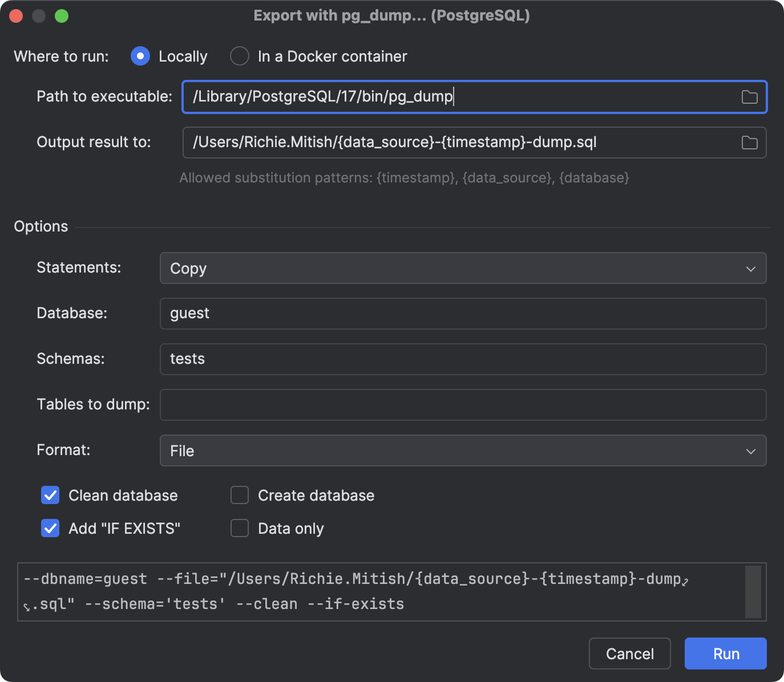Screen dimensions: 784x682
Task: Choose 'In a Docker container' option
Action: click(240, 56)
